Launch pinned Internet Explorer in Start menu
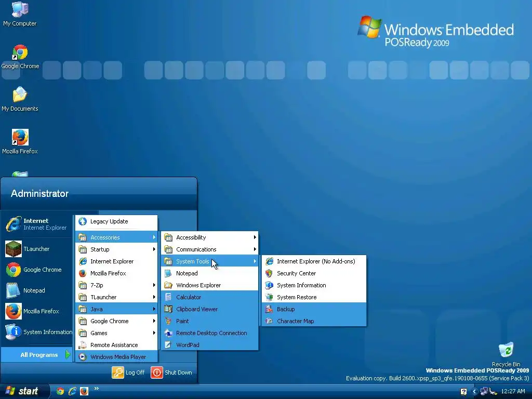The width and height of the screenshot is (532, 399). 37,224
